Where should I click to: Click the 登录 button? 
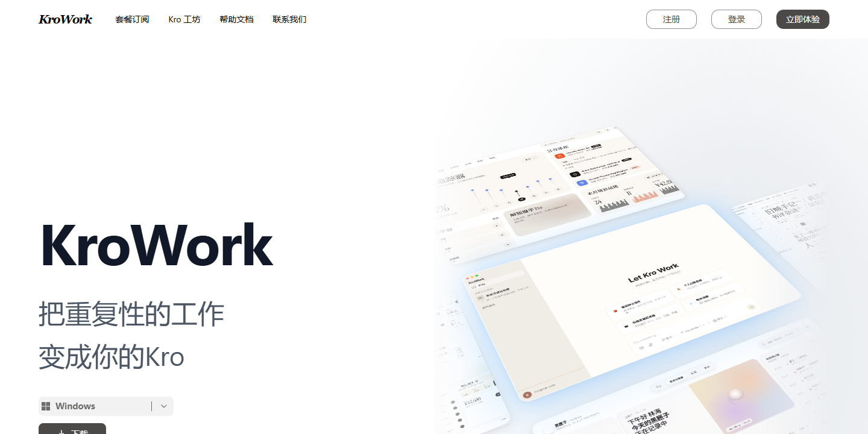tap(737, 19)
